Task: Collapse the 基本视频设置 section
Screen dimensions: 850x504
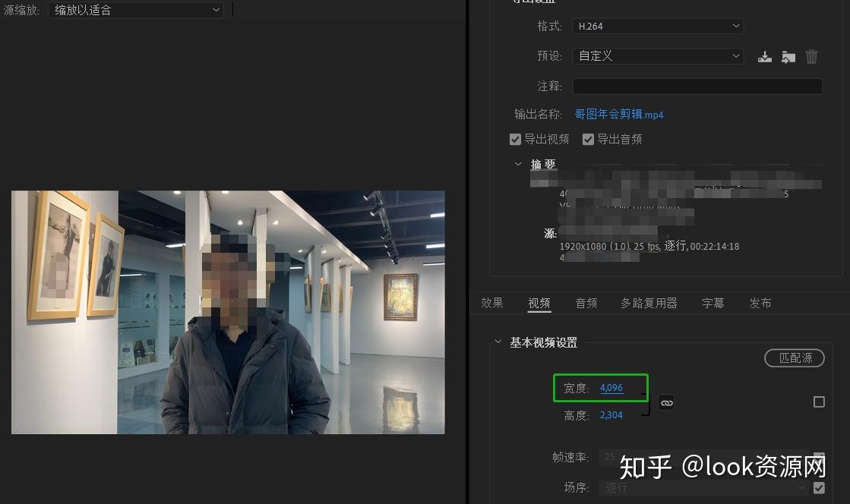Action: pos(499,342)
